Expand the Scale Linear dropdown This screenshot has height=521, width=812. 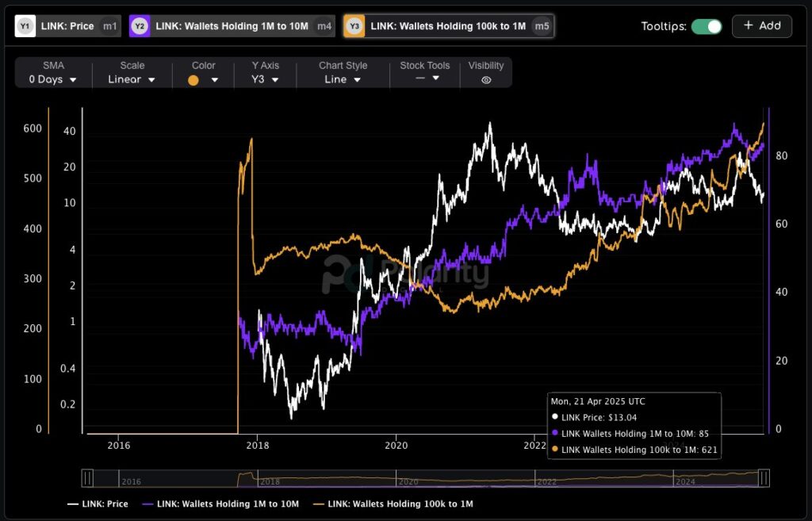[x=132, y=79]
